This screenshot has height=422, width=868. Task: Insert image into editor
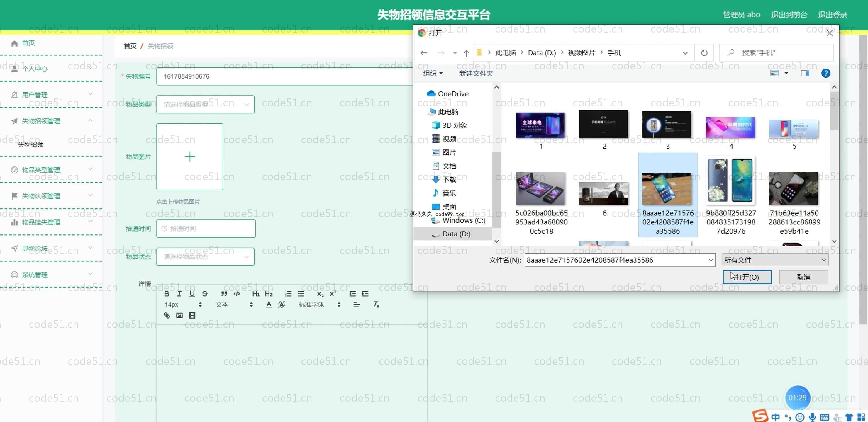[179, 315]
